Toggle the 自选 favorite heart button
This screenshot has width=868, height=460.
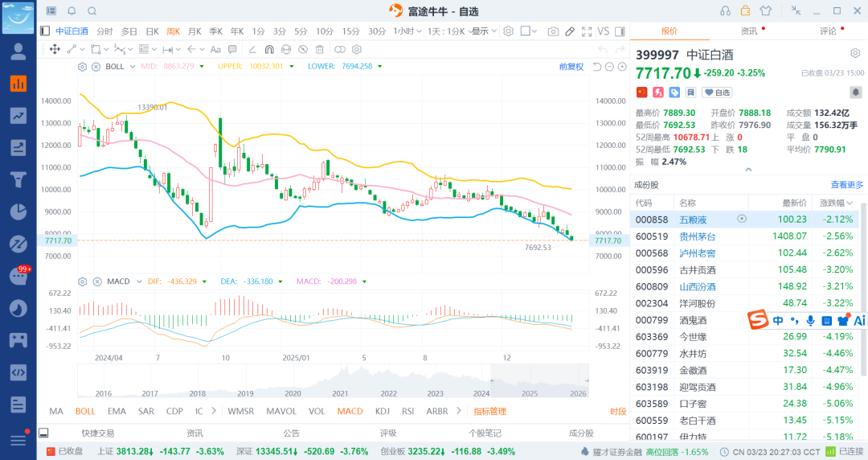coord(718,92)
